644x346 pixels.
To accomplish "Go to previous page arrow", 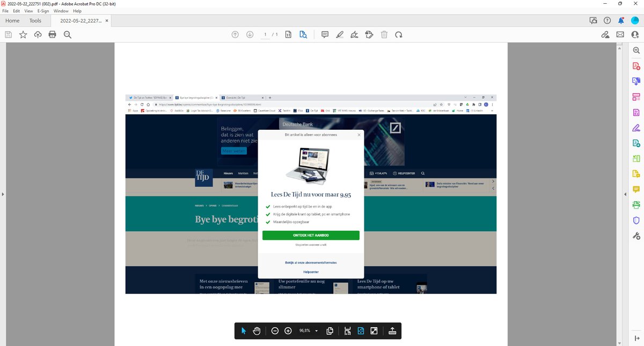I will click(x=235, y=34).
